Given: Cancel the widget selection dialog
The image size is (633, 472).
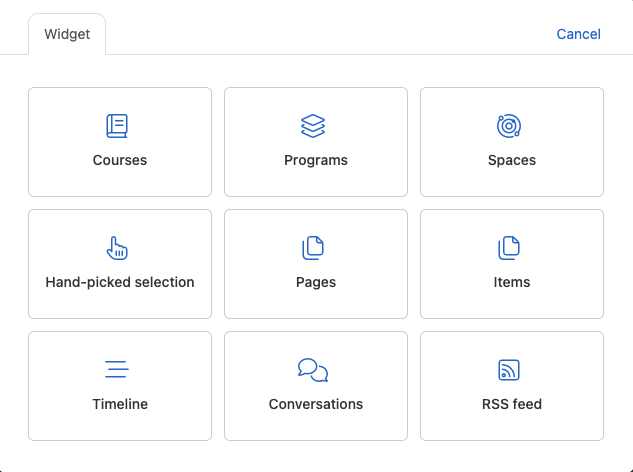Looking at the screenshot, I should (x=578, y=35).
